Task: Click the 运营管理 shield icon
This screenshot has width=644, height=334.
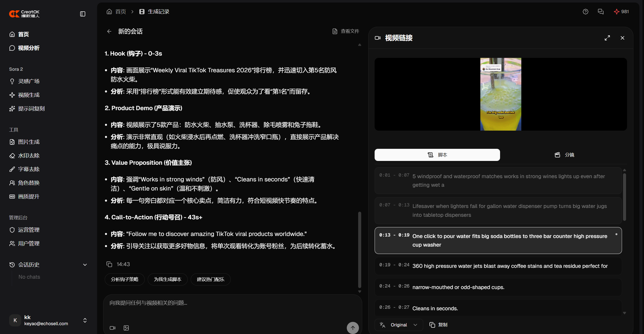Action: (12, 230)
